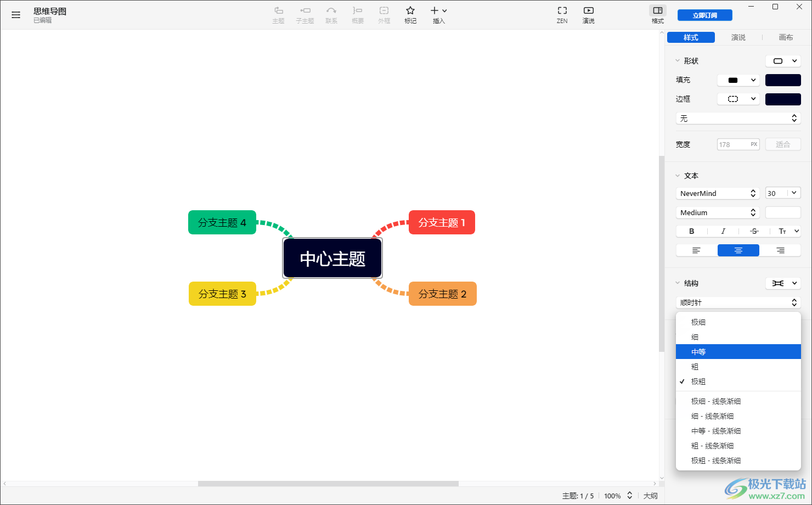Pick the 填充 fill color swatch
Image resolution: width=812 pixels, height=505 pixels.
pos(783,80)
